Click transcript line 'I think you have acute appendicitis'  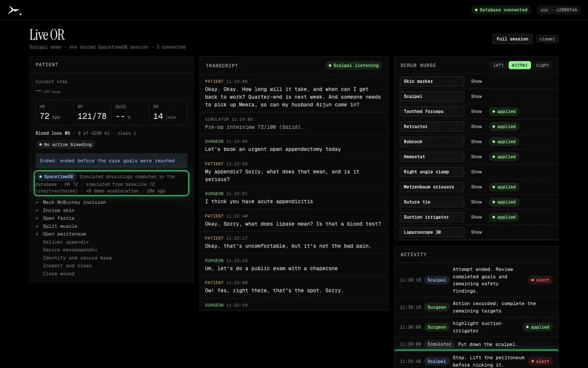tap(259, 201)
